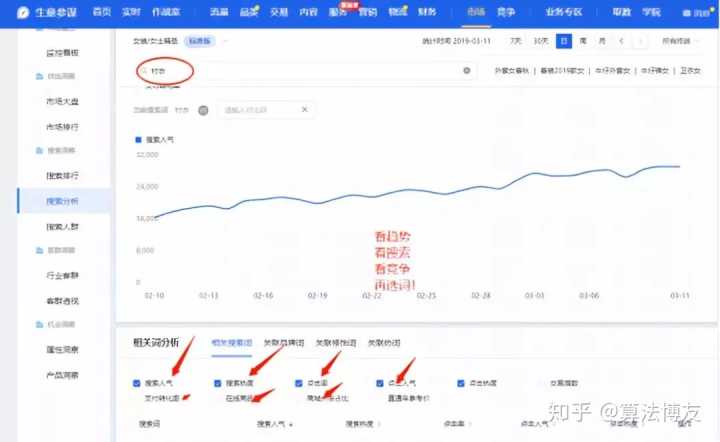Open 搜索排行 in sidebar
Viewport: 720px width, 442px height.
[x=62, y=175]
